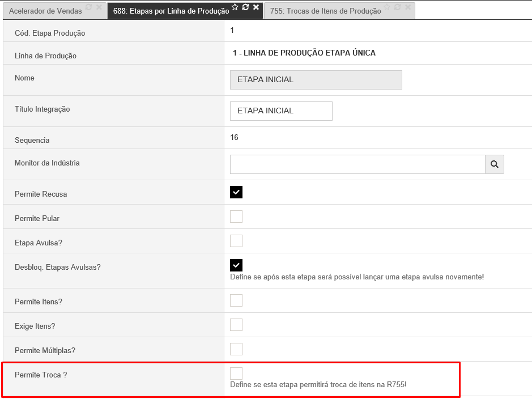Image resolution: width=532 pixels, height=399 pixels.
Task: Click the Permite Pular label
Action: click(x=37, y=219)
